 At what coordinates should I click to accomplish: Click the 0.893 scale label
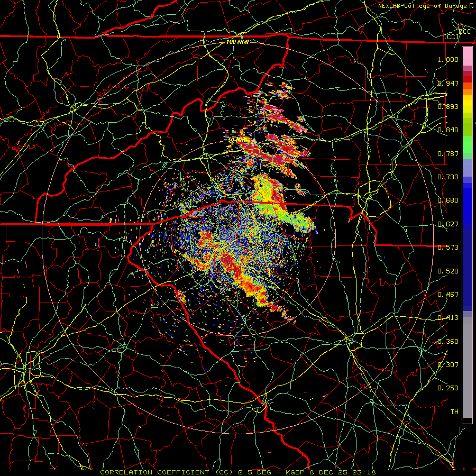(x=448, y=106)
